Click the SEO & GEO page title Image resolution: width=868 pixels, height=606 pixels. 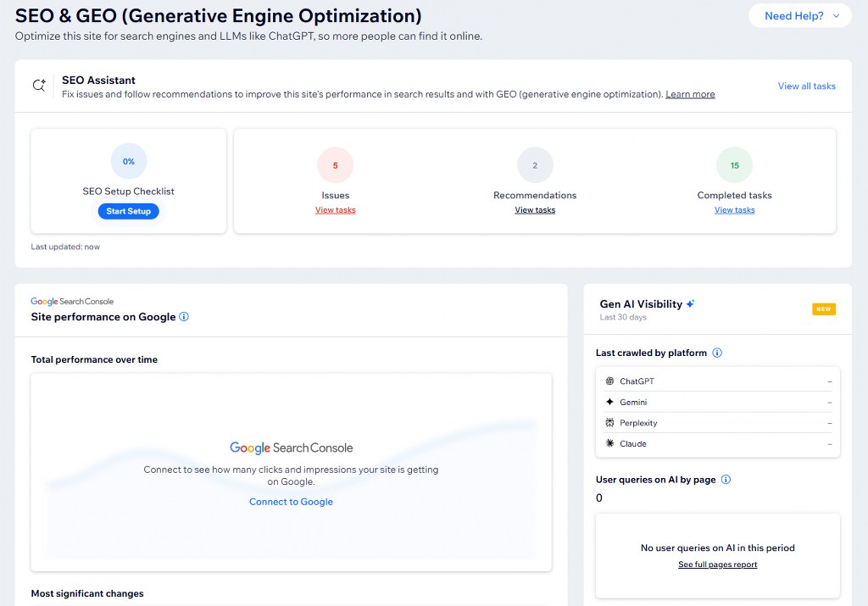pyautogui.click(x=218, y=15)
